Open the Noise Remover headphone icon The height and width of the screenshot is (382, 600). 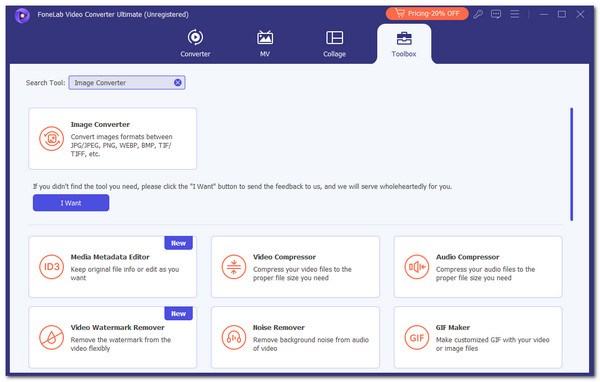(234, 337)
